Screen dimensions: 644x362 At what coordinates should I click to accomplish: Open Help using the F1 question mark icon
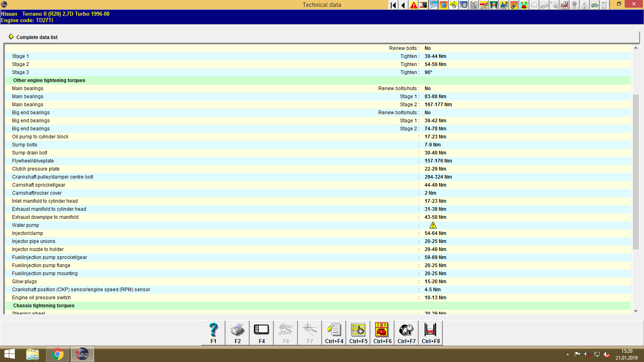pyautogui.click(x=213, y=332)
